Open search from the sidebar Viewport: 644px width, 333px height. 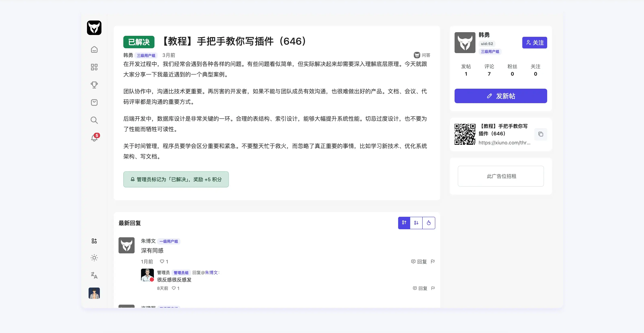tap(94, 120)
